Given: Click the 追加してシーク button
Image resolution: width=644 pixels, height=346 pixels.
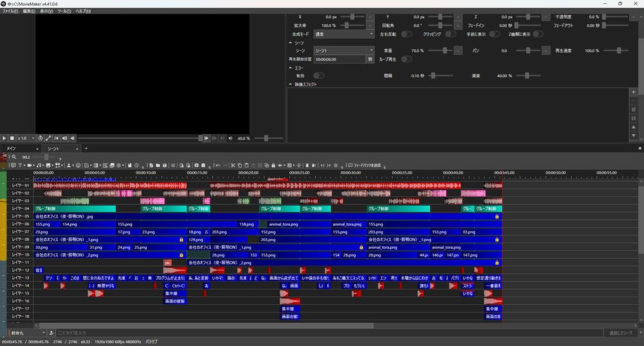Looking at the screenshot, I should click(621, 333).
